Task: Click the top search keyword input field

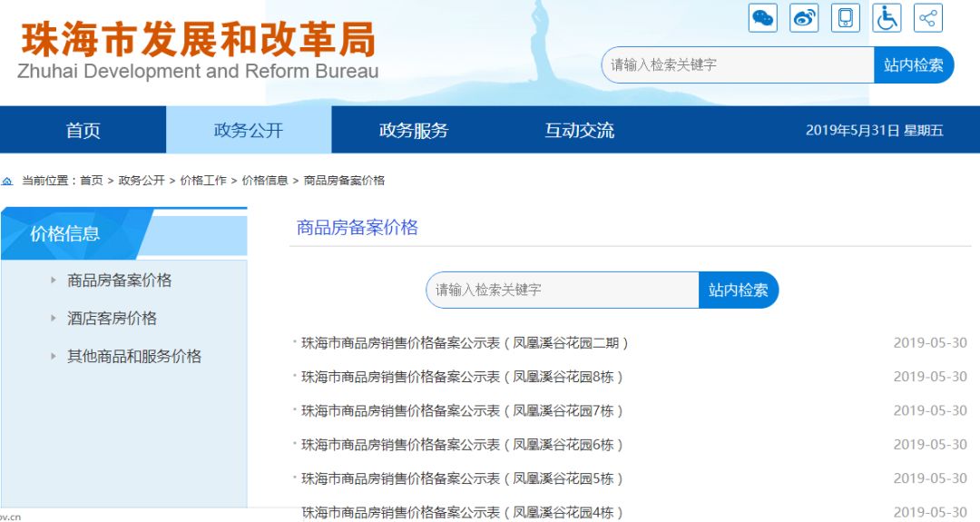Action: (x=738, y=65)
